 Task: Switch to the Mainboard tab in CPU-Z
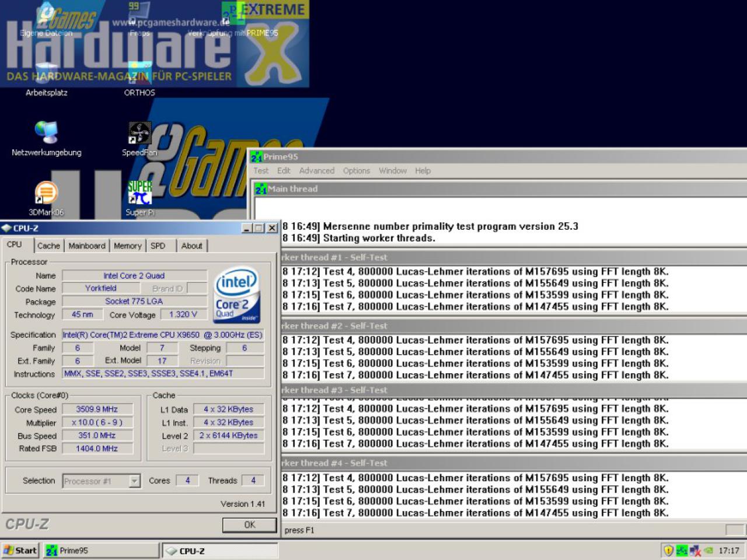(x=87, y=246)
